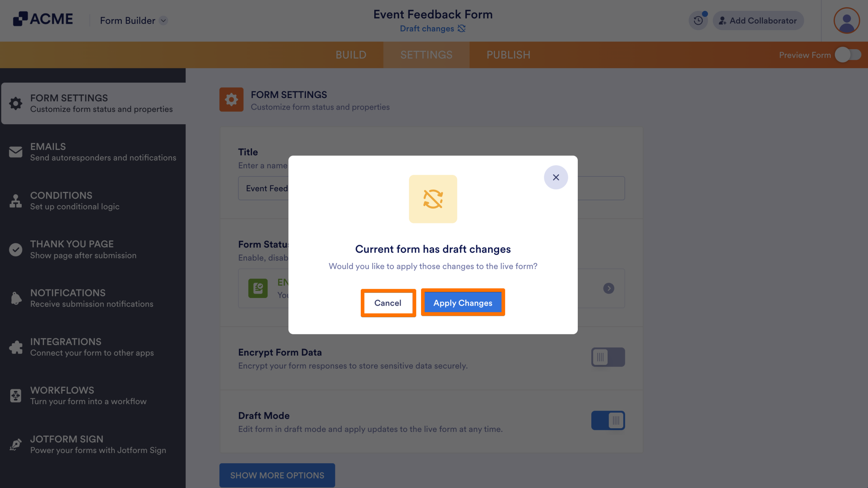Select the Workflows sidebar icon
868x488 pixels.
pyautogui.click(x=15, y=395)
